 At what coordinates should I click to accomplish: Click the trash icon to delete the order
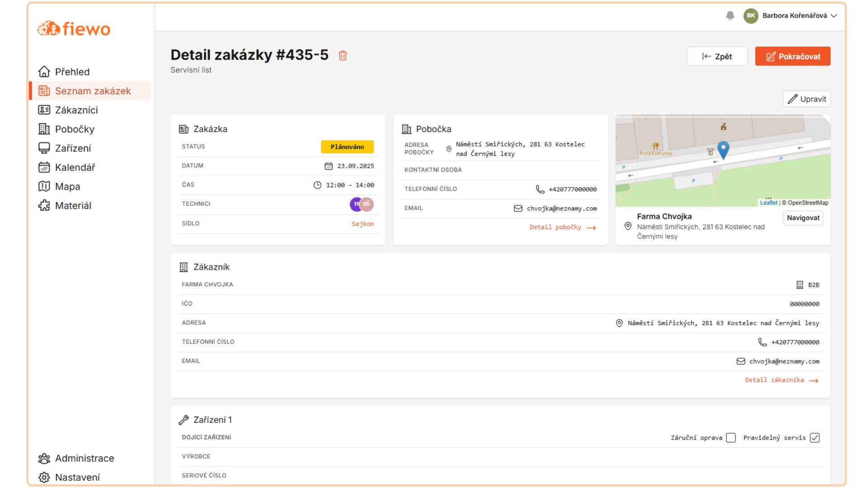343,56
